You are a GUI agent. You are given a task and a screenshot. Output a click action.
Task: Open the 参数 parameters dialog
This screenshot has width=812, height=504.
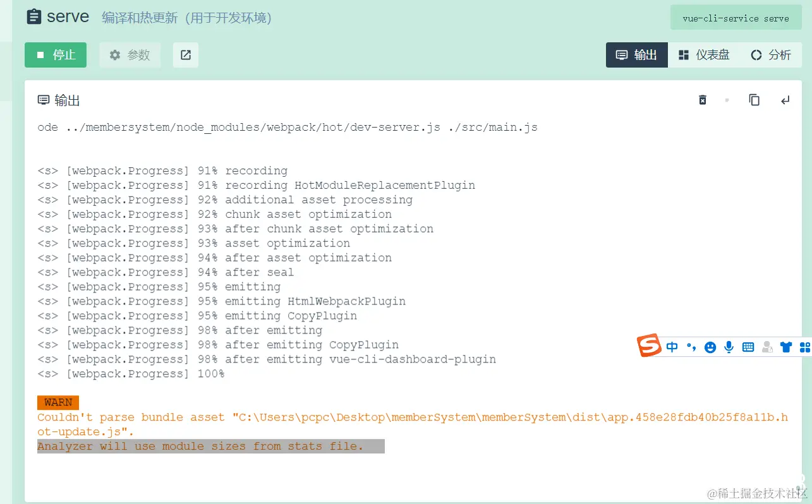click(130, 55)
